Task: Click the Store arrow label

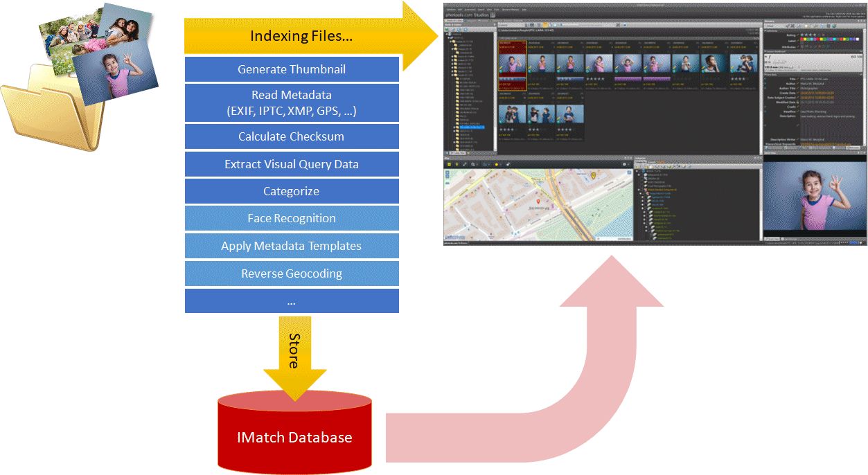Action: (x=294, y=351)
